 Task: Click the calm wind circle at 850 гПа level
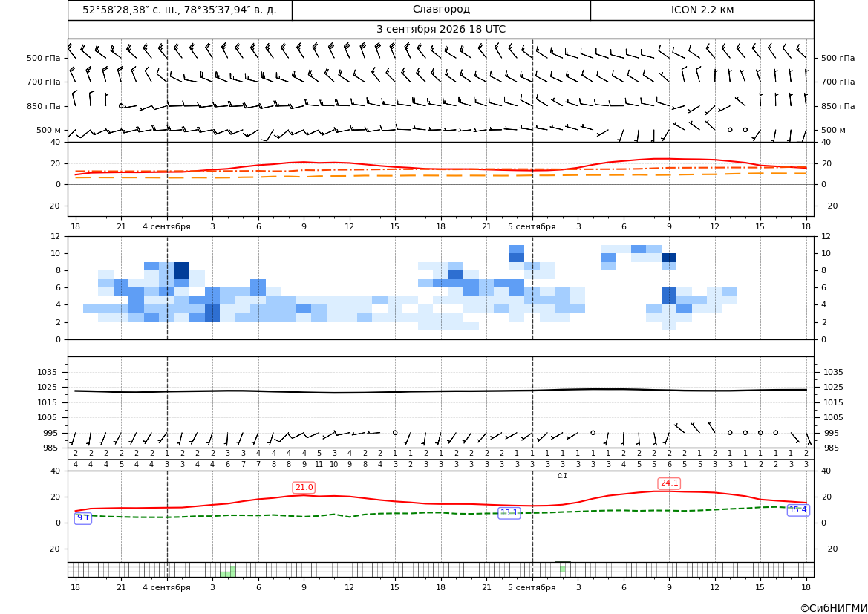(x=121, y=105)
